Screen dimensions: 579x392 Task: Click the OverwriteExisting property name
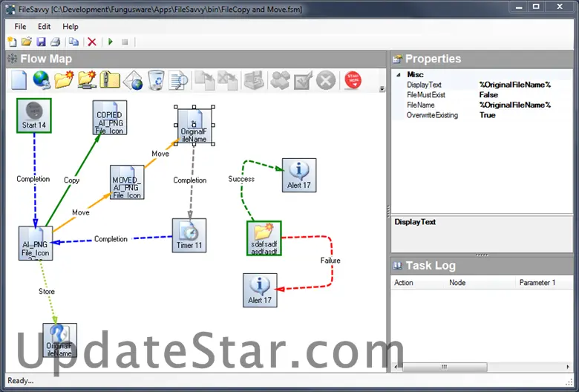click(x=432, y=115)
